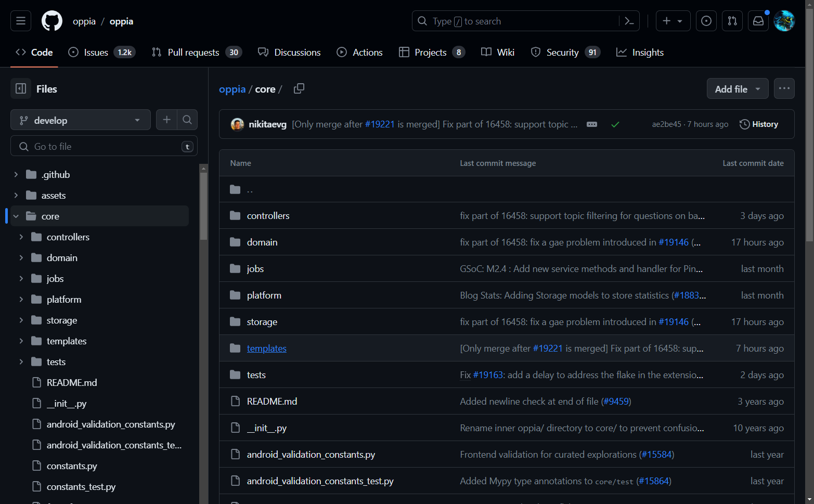
Task: Open the develop branch selector
Action: 81,120
